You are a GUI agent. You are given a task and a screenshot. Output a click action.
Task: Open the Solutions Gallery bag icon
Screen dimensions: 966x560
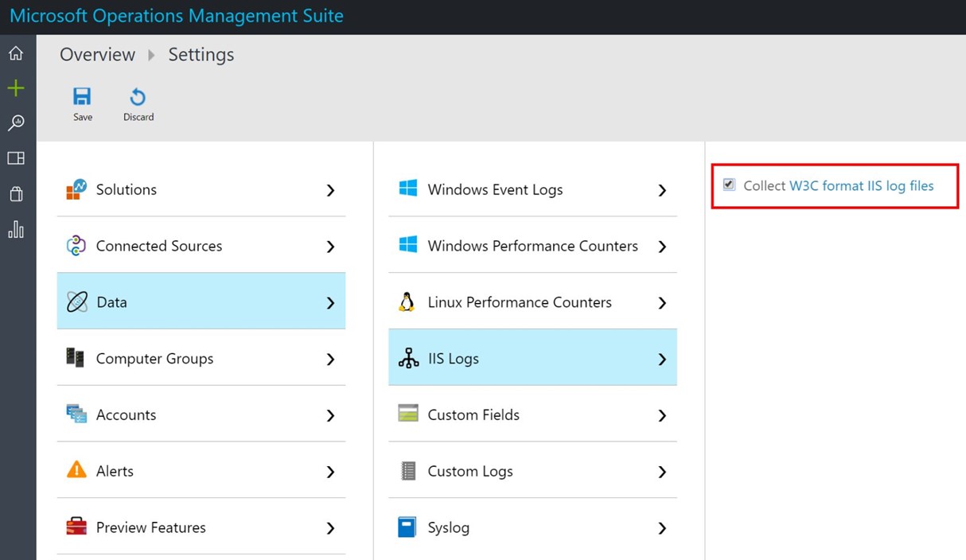[16, 194]
